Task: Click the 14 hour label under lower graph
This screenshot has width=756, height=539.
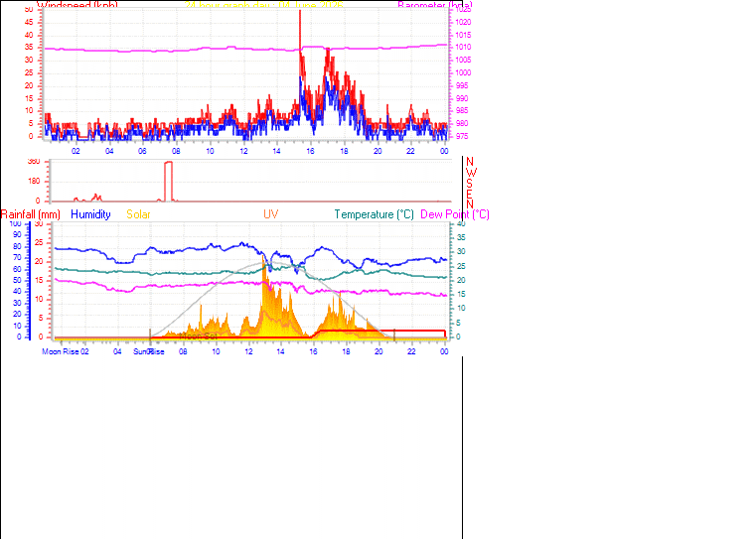Action: (x=280, y=351)
